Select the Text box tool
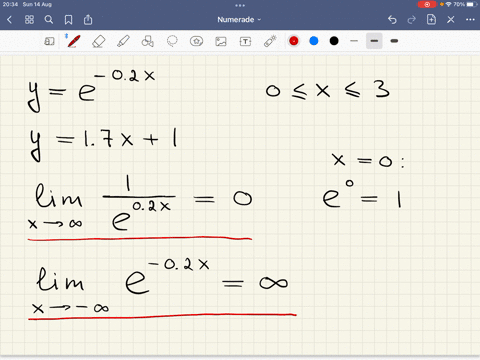 245,41
